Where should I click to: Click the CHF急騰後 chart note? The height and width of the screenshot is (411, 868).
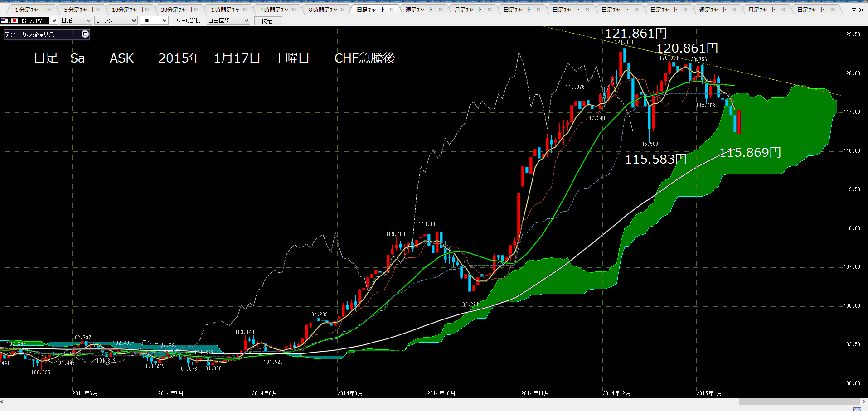[365, 58]
